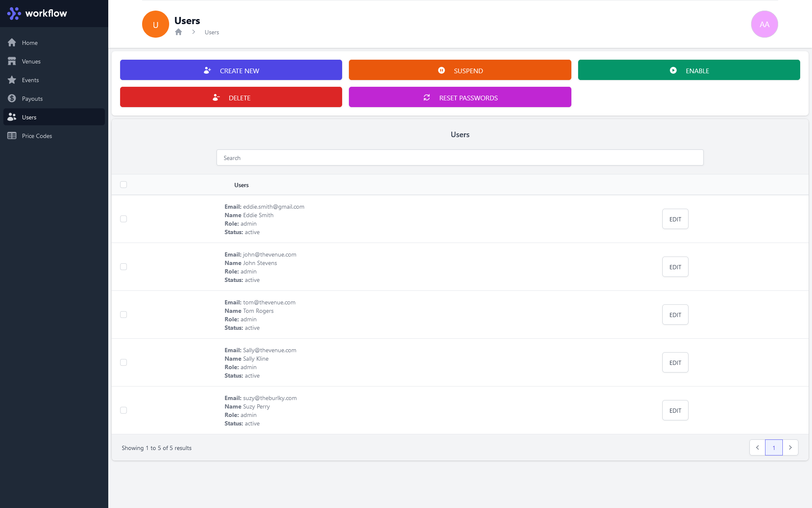Click the workflow logo icon
This screenshot has height=508, width=812.
click(14, 14)
